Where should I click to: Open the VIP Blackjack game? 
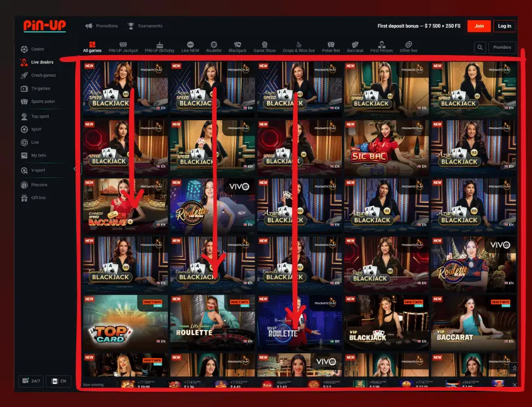pos(386,322)
